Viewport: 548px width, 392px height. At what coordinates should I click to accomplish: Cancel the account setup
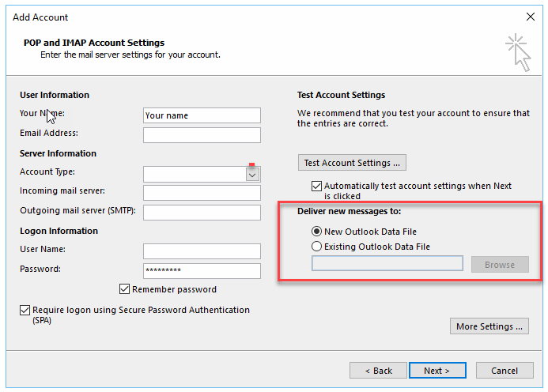coord(505,371)
